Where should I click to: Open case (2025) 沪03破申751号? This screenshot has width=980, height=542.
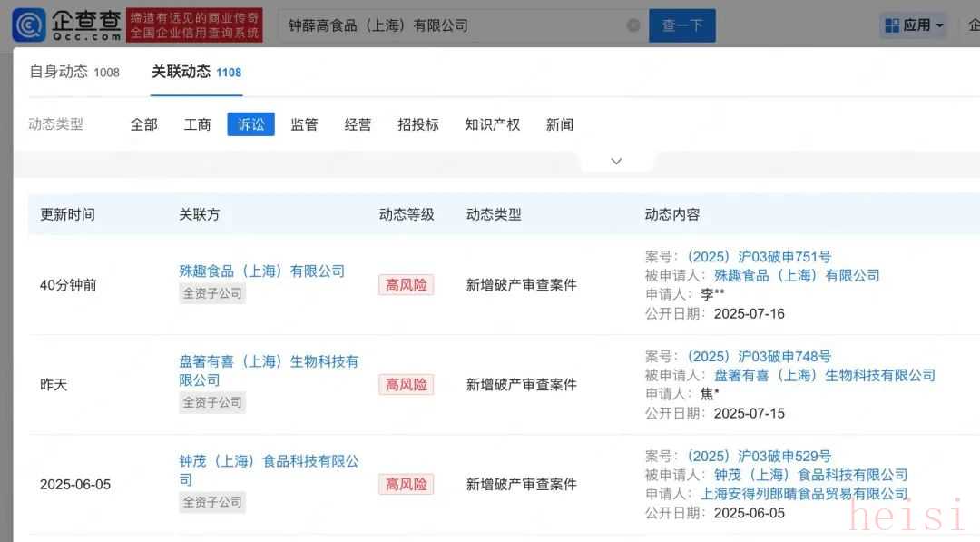(759, 257)
